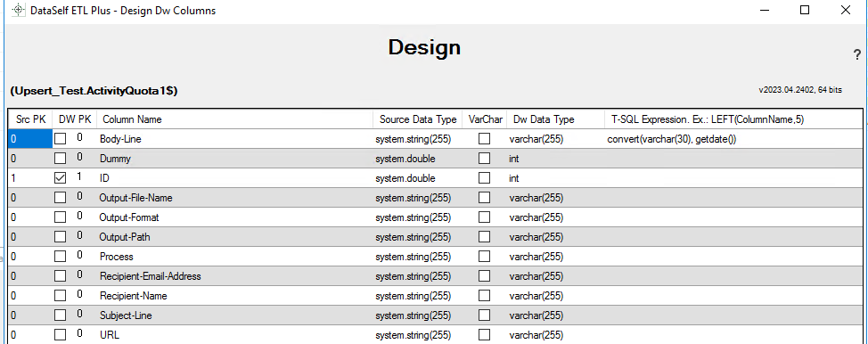Click the Source Data Type header

coord(418,119)
